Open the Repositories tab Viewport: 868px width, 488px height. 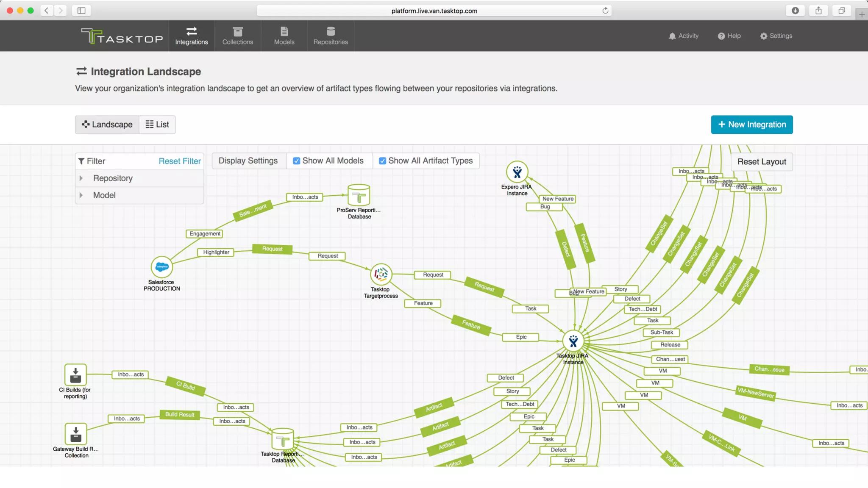click(331, 36)
